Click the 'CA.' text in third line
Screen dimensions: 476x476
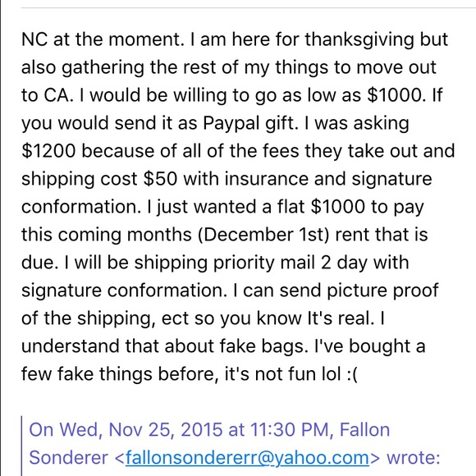point(59,95)
